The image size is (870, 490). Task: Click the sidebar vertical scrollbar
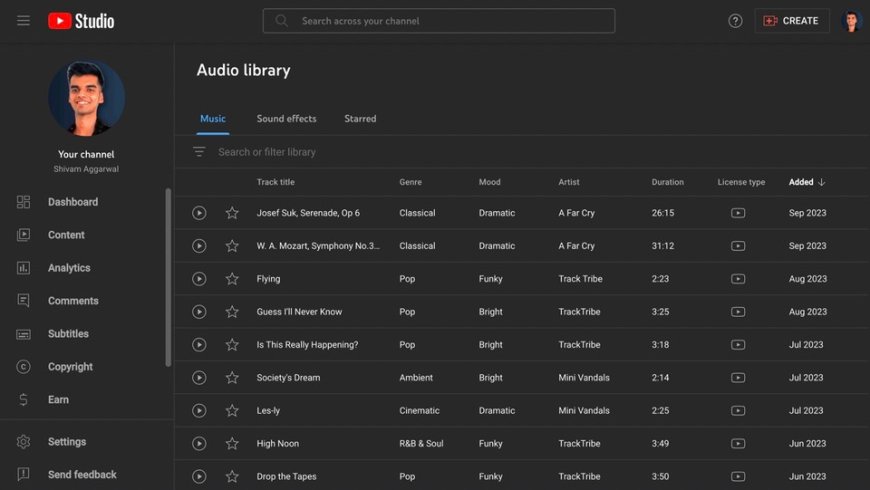(168, 277)
